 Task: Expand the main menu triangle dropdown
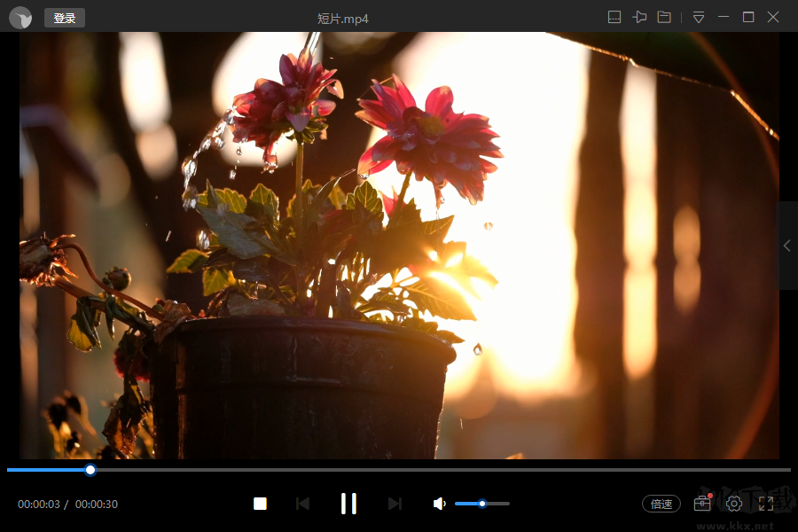(x=699, y=18)
